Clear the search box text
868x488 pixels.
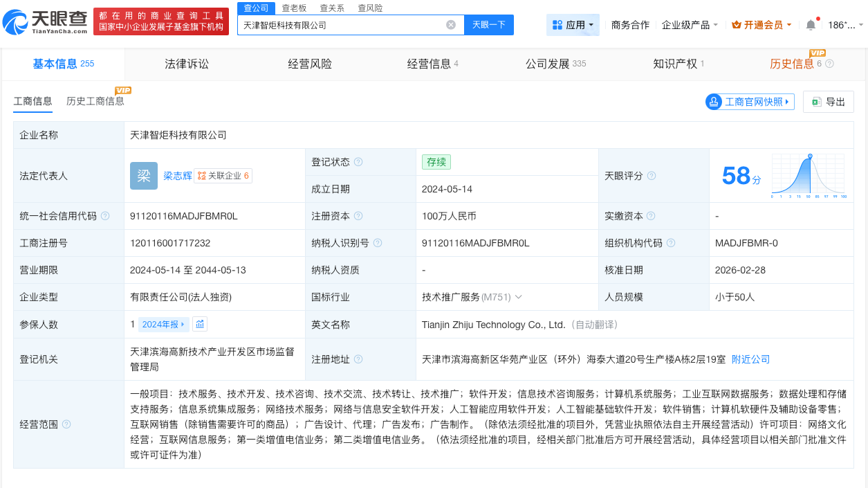[451, 25]
